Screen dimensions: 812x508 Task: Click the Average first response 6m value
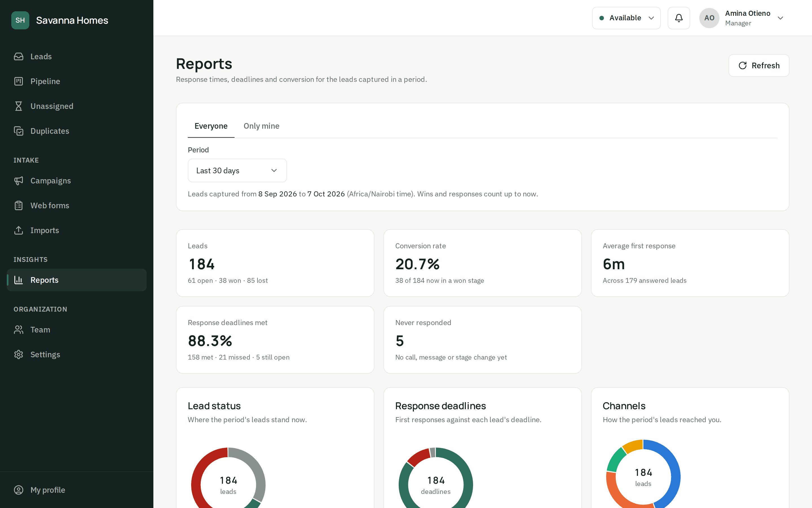coord(614,264)
